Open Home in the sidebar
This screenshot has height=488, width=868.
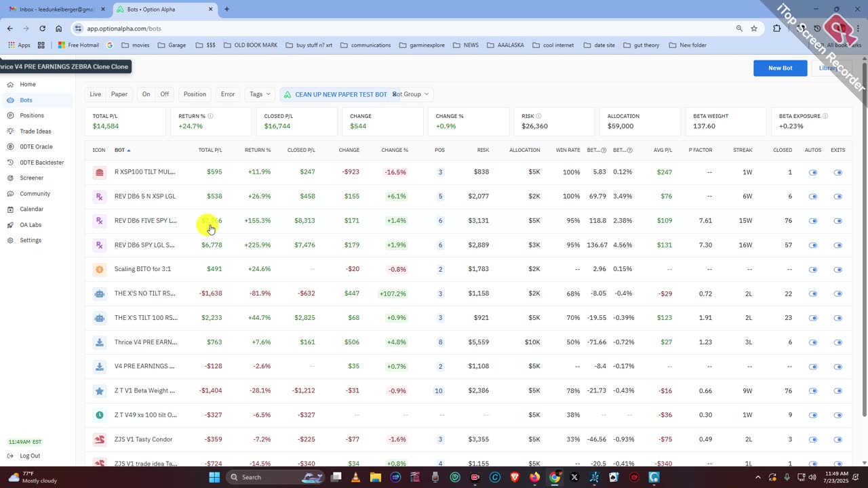pyautogui.click(x=27, y=84)
